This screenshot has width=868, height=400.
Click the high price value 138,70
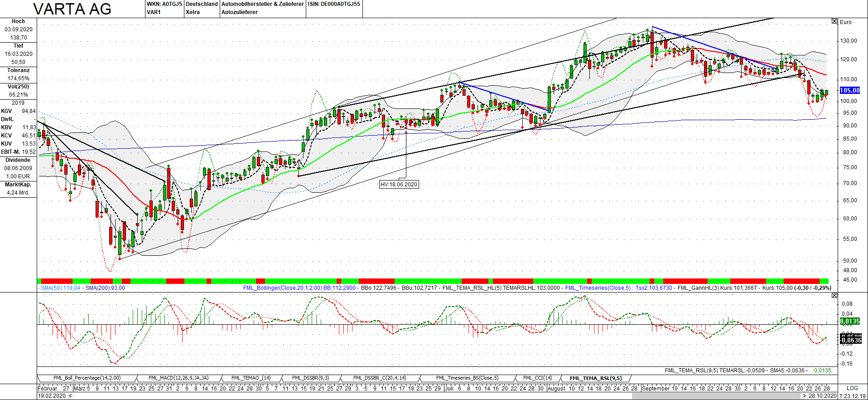coord(19,38)
